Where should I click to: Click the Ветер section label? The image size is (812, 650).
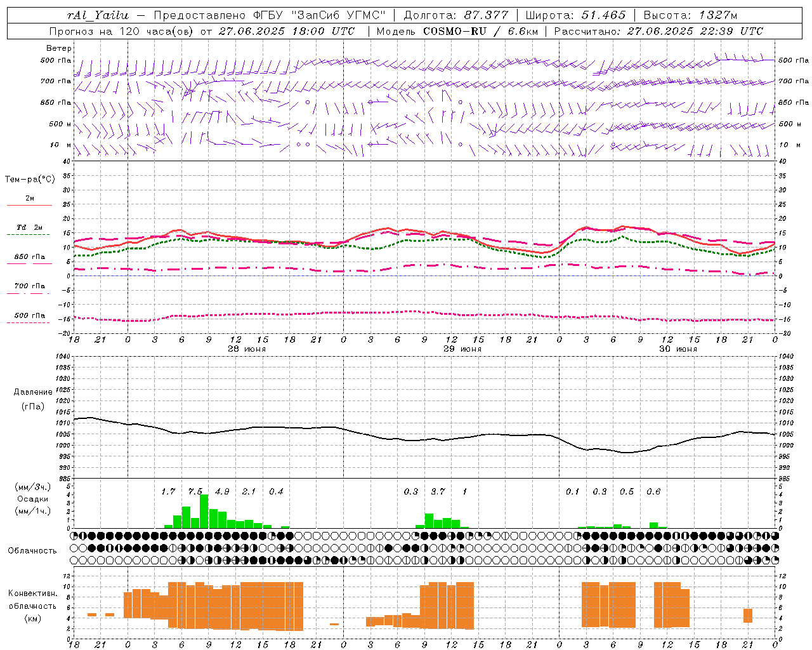click(x=59, y=48)
